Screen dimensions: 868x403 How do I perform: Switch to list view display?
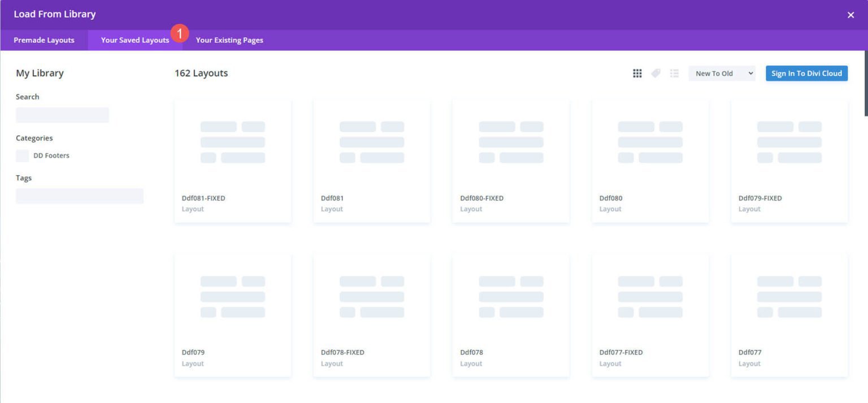click(674, 73)
